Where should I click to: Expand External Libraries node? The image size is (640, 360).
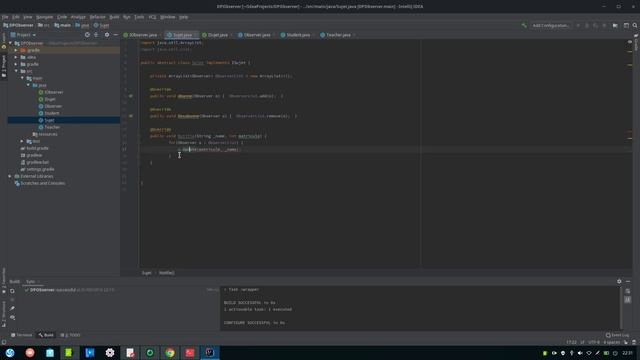(x=10, y=176)
